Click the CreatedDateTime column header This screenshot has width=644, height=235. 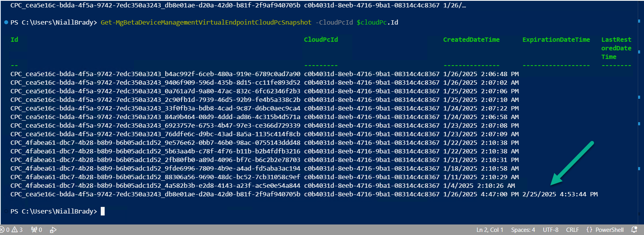[x=471, y=39]
